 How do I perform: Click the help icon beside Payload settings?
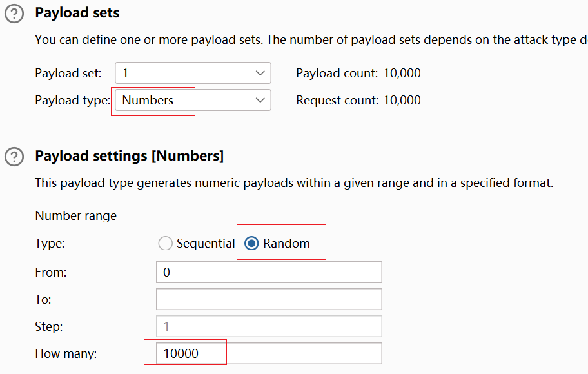coord(14,157)
